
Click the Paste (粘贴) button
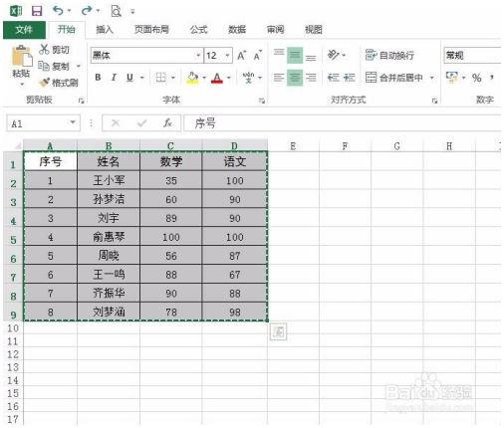tap(21, 66)
